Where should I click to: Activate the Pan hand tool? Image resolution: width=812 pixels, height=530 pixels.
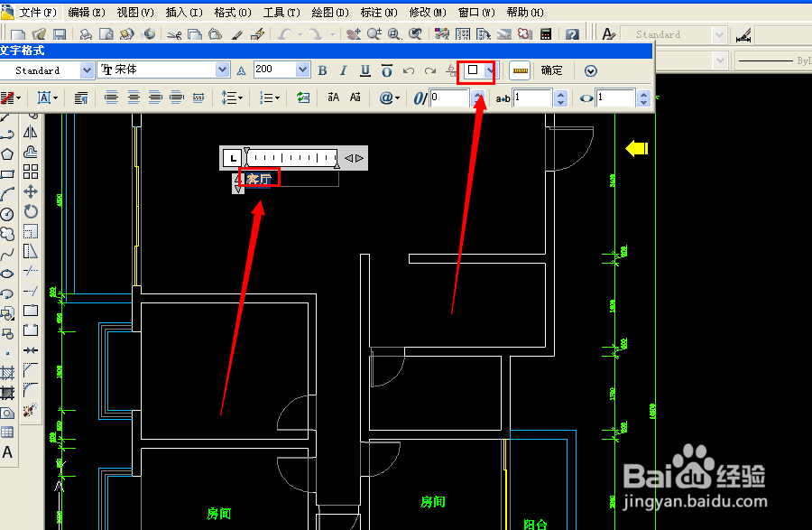[354, 34]
